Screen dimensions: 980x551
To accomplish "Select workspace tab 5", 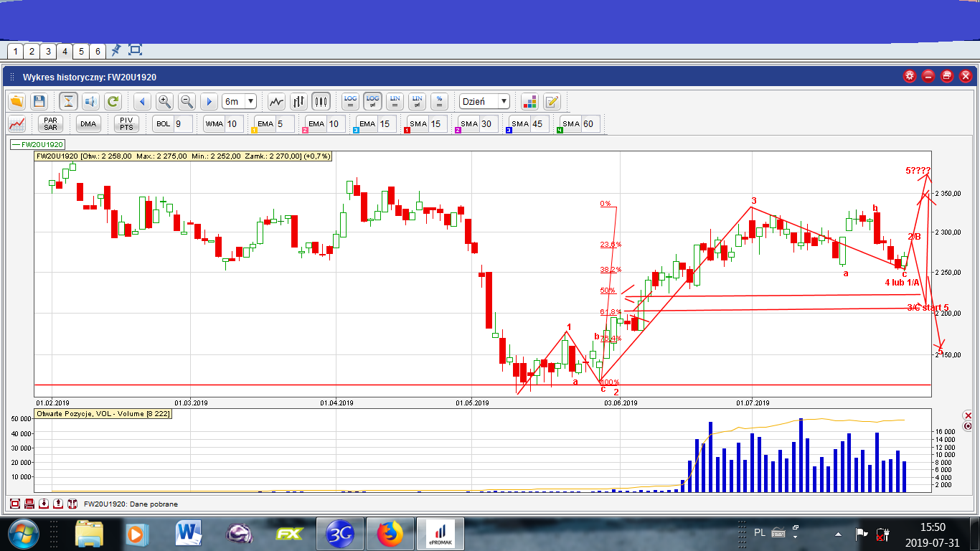I will pos(81,51).
